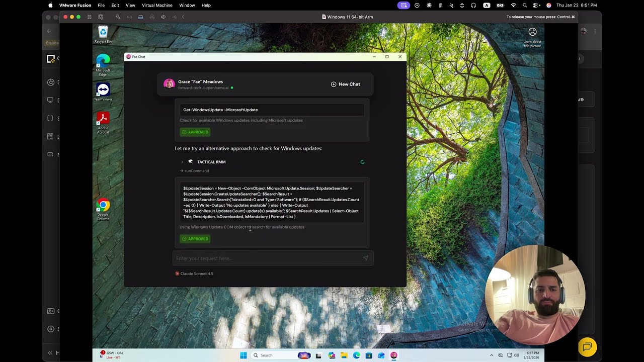Open the taskbar clock and date
This screenshot has height=362, width=644.
coord(532,355)
